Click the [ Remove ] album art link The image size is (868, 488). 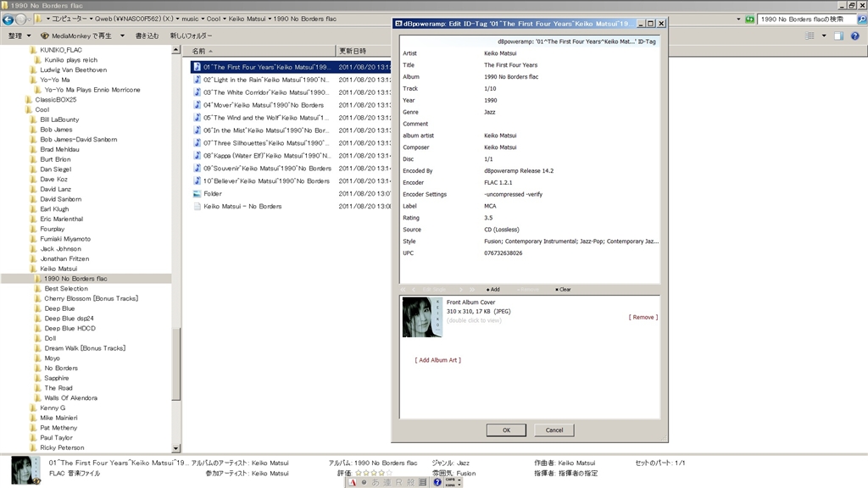[643, 317]
